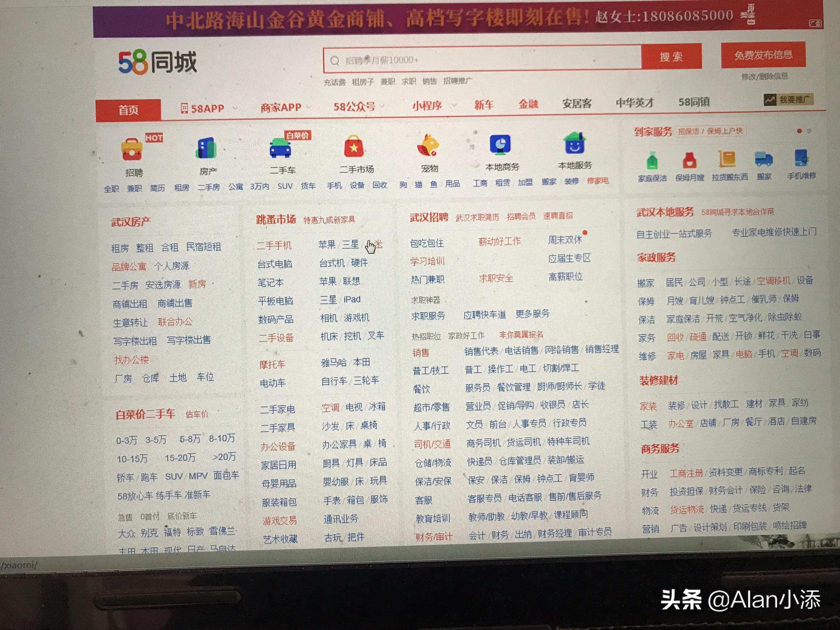This screenshot has height=630, width=840.
Task: Open the 白菜价二手车 heading
Action: 145,414
